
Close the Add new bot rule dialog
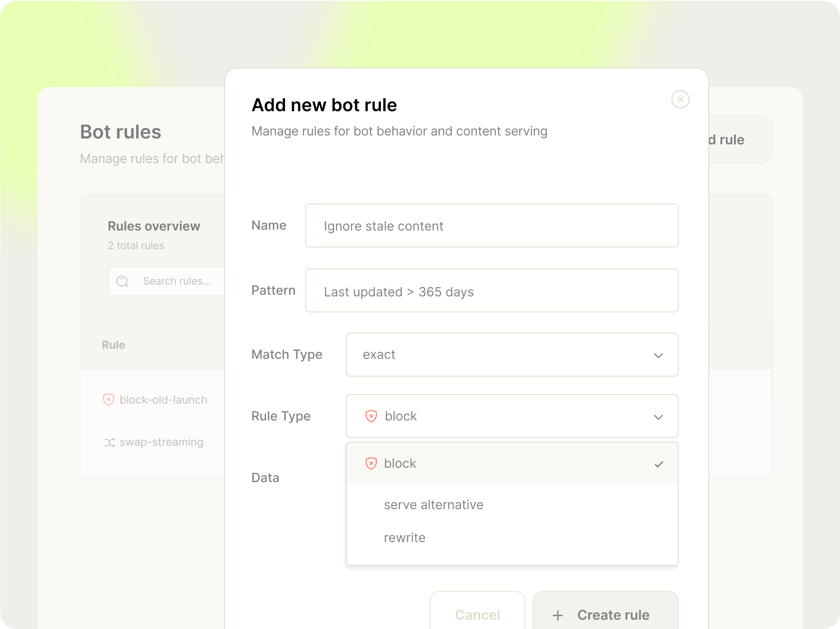pyautogui.click(x=680, y=99)
